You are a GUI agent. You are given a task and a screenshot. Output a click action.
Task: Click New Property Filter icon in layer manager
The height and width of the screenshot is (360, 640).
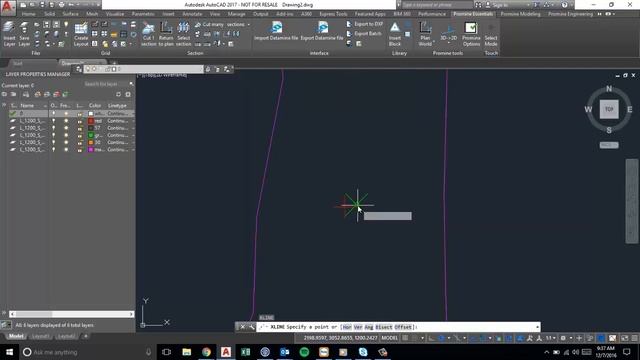[4, 94]
